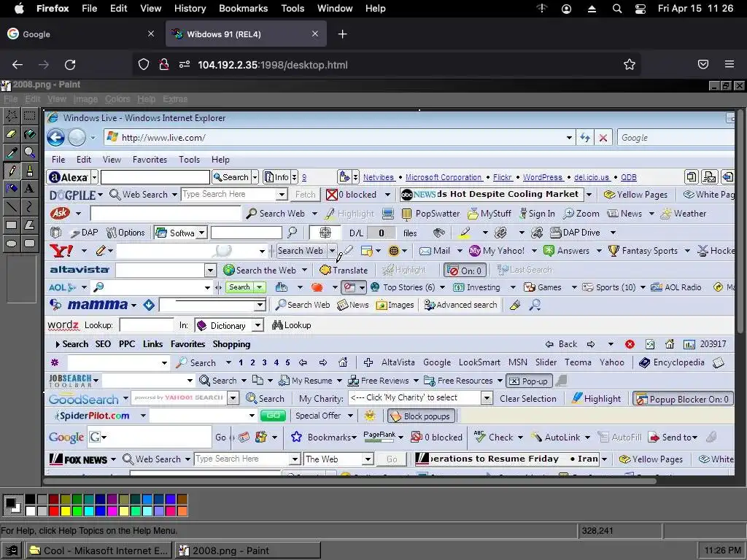747x560 pixels.
Task: Click the Start button on the emulated taskbar
Action: (x=12, y=551)
